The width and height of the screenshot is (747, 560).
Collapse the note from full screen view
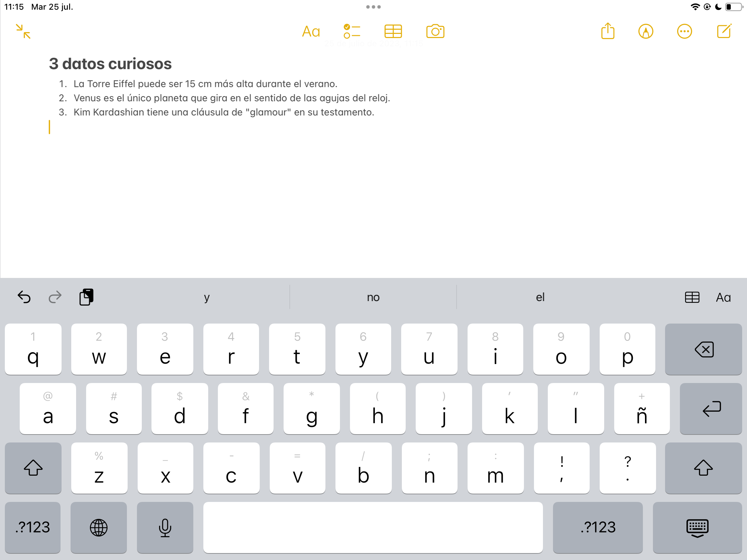(23, 31)
